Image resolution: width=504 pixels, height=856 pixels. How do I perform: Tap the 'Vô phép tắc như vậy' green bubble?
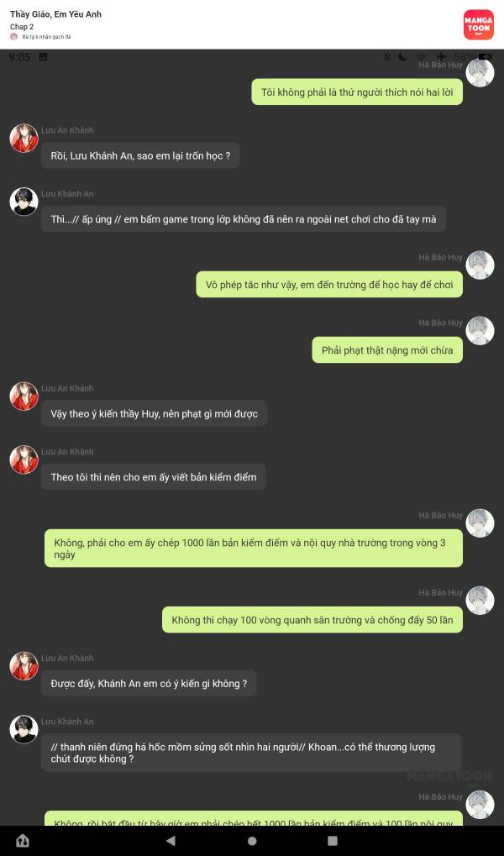pos(329,285)
